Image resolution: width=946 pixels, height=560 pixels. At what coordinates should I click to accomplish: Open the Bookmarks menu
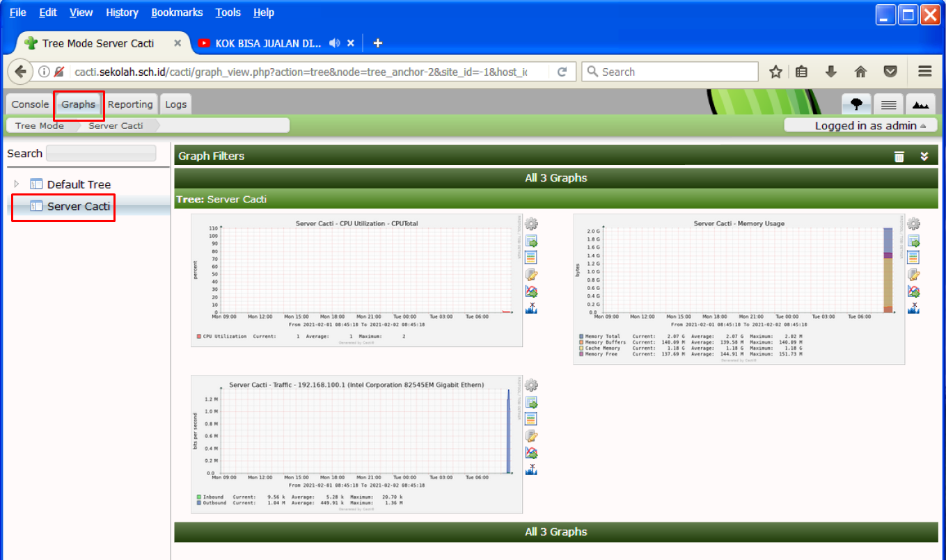[177, 13]
